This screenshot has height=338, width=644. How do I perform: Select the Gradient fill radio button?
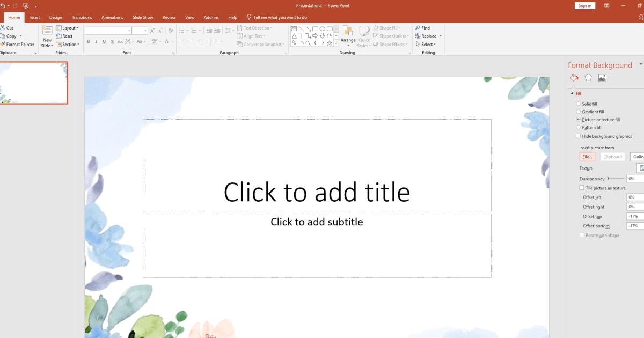tap(578, 111)
